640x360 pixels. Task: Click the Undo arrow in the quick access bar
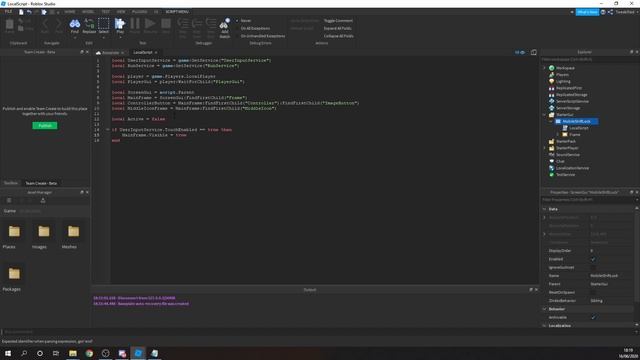pos(29,12)
